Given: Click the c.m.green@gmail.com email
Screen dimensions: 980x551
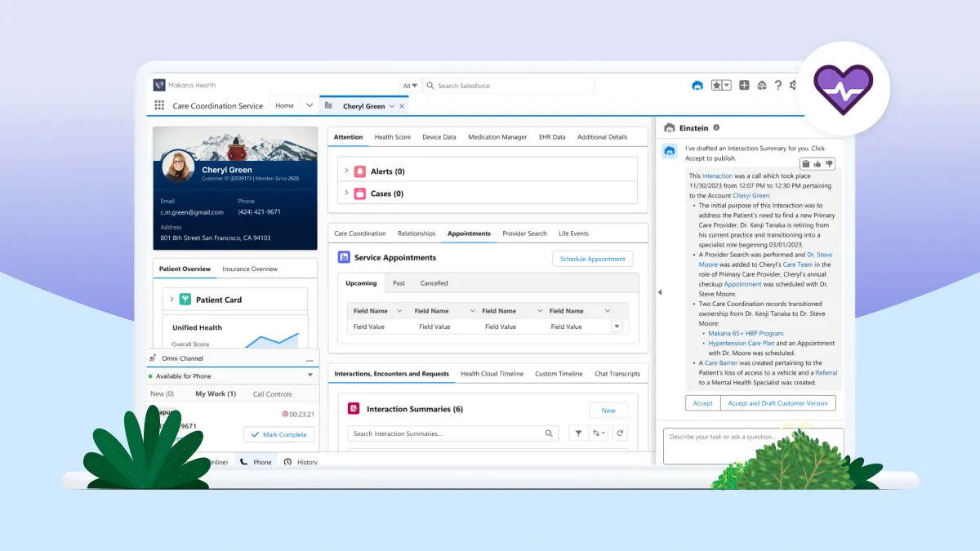Looking at the screenshot, I should point(191,212).
